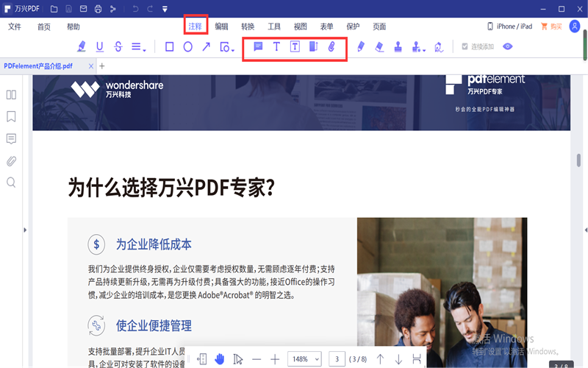Image resolution: width=588 pixels, height=368 pixels.
Task: Open the more shapes dropdown
Action: 227,47
